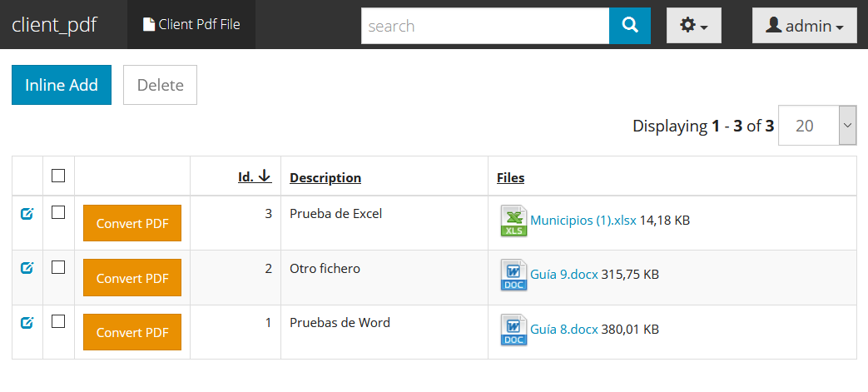Image resolution: width=868 pixels, height=392 pixels.
Task: Edit the Otro fichero row icon
Action: pyautogui.click(x=27, y=268)
